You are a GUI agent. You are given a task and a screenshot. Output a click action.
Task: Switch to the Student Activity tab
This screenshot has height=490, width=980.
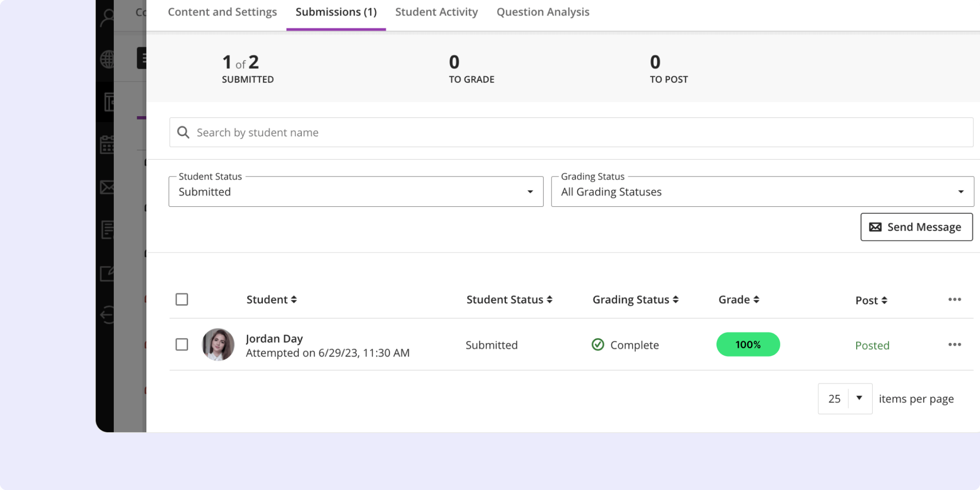[436, 12]
